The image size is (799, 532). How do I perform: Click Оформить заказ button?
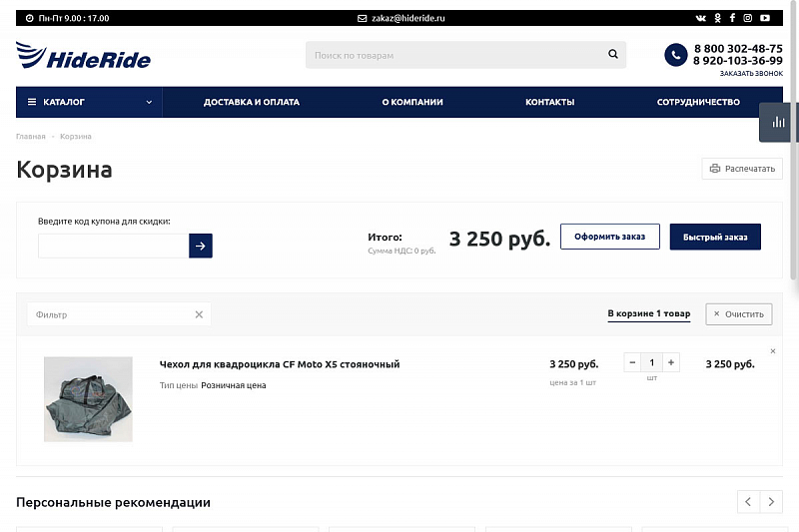(x=610, y=237)
